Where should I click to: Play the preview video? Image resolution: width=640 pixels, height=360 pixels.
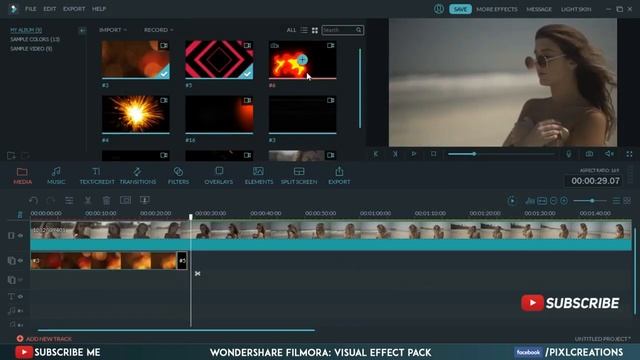click(414, 154)
